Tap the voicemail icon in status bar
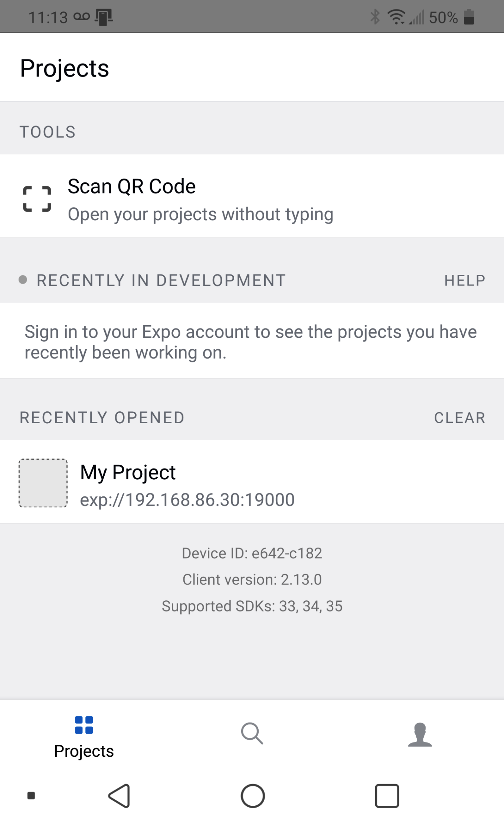This screenshot has height=825, width=504. [82, 17]
